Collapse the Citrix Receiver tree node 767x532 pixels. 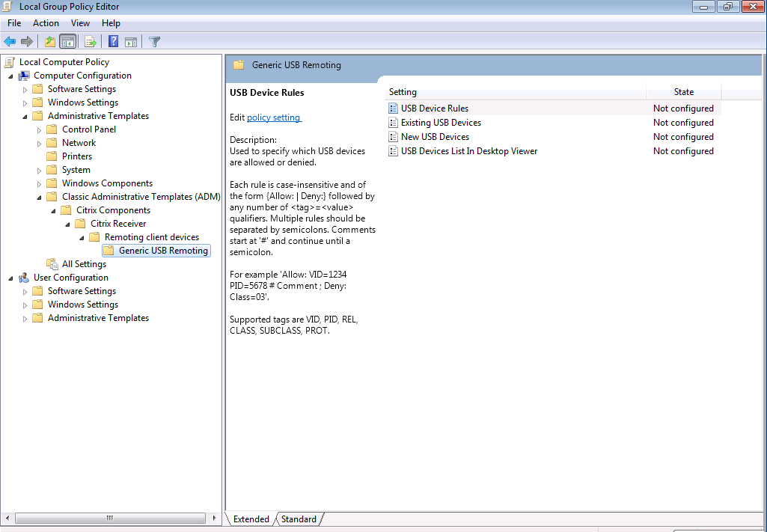tap(67, 223)
